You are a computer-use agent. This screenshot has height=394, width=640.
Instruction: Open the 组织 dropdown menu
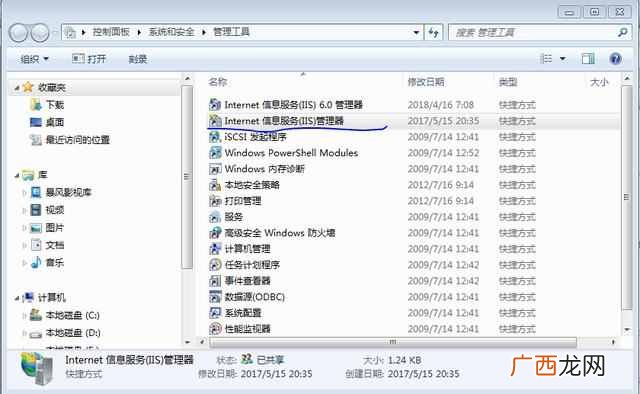(34, 59)
